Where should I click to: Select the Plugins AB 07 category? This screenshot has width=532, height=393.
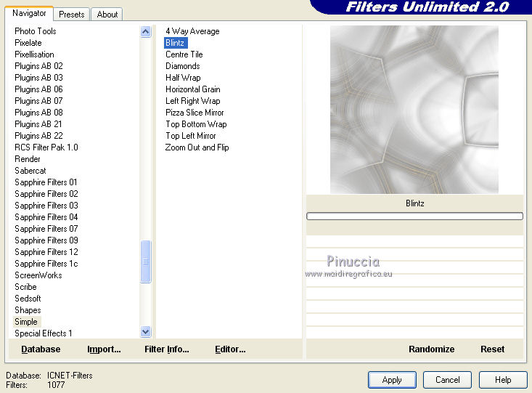[x=38, y=101]
